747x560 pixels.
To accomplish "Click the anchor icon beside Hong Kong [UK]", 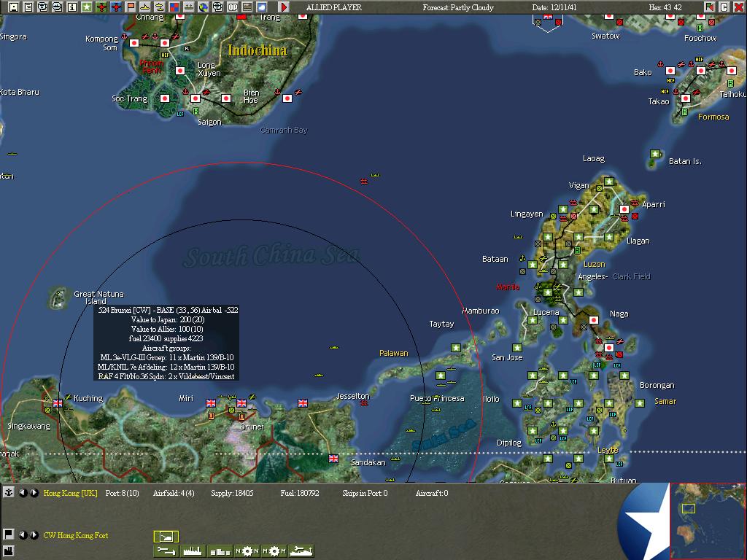I will pyautogui.click(x=9, y=492).
